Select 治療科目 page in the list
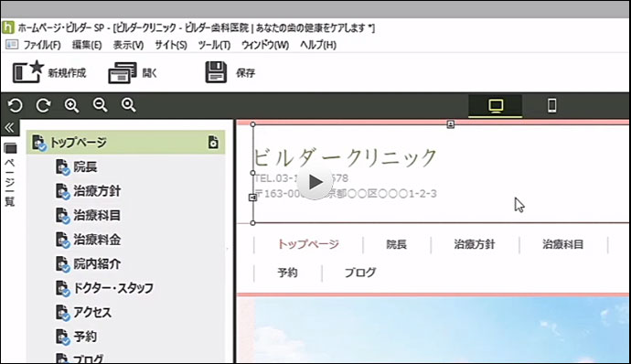Image resolution: width=631 pixels, height=364 pixels. [x=97, y=215]
